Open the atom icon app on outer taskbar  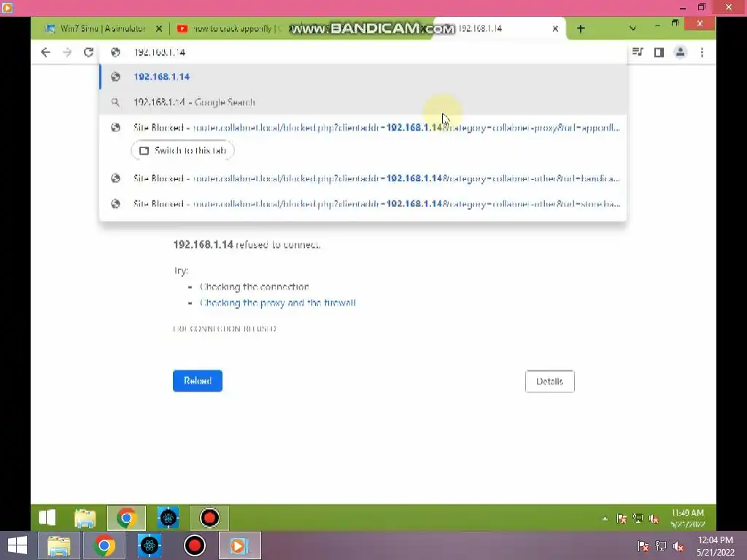pyautogui.click(x=150, y=545)
